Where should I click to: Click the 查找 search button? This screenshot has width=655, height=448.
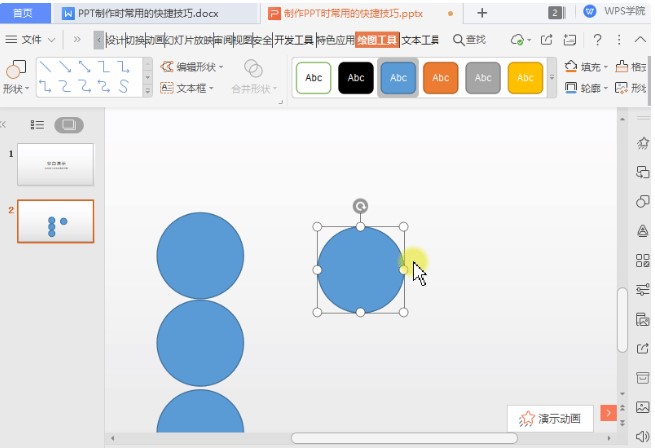[x=469, y=40]
